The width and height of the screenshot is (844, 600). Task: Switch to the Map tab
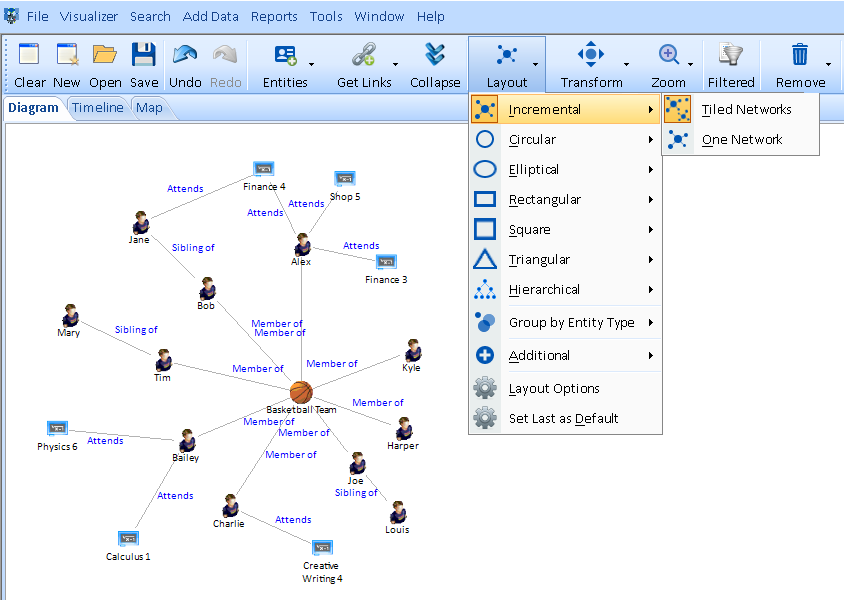(149, 108)
